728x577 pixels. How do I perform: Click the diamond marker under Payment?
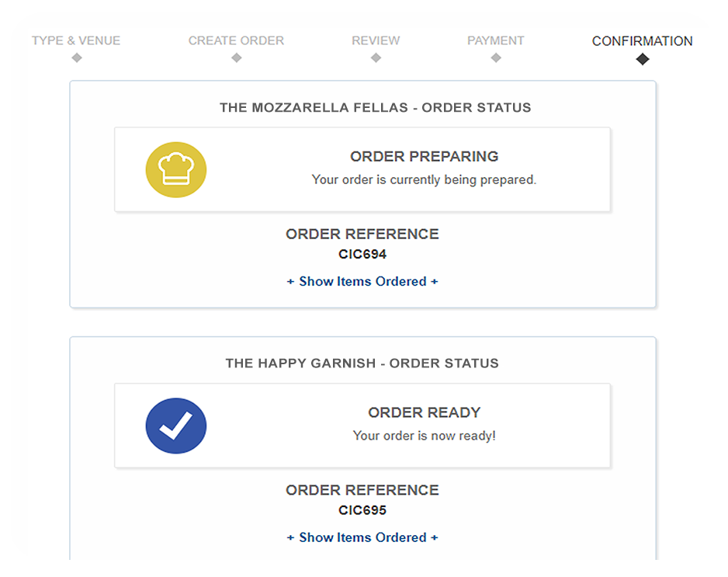tap(496, 58)
